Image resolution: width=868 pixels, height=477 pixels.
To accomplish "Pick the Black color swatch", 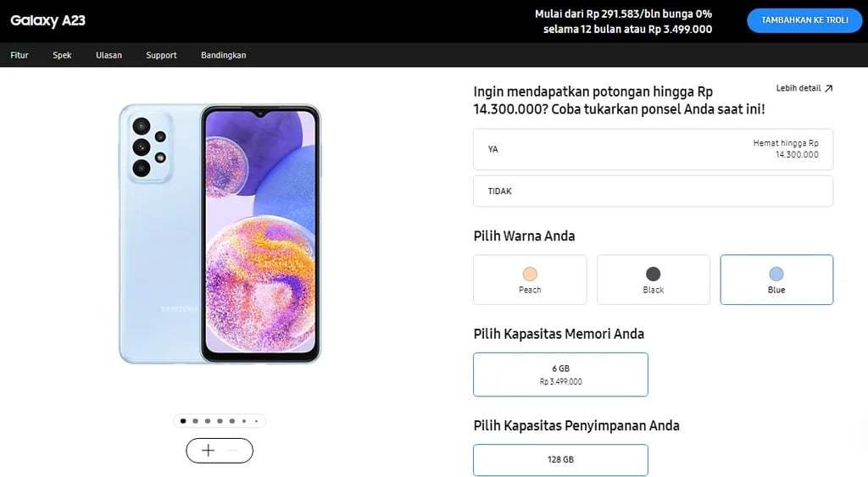I will tap(654, 280).
